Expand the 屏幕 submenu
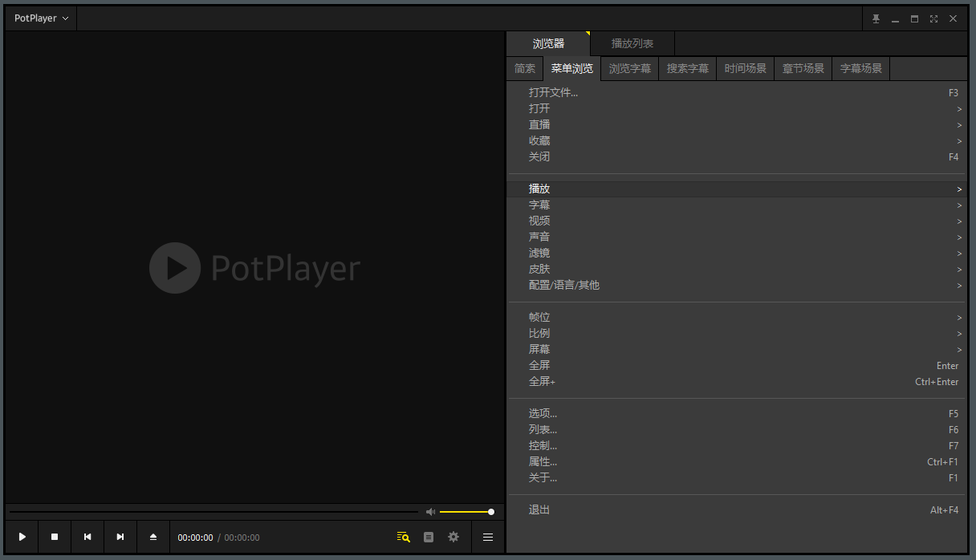Image resolution: width=976 pixels, height=560 pixels. [x=736, y=350]
